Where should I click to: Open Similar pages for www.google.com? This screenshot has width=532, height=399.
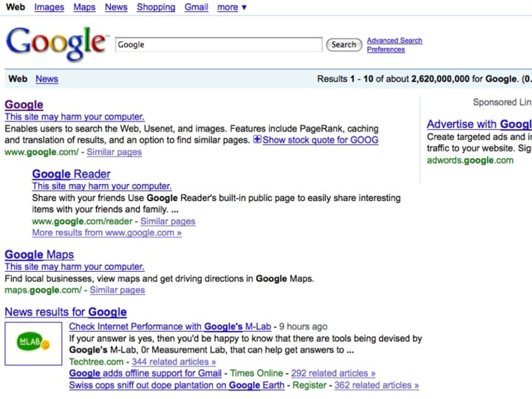(114, 152)
